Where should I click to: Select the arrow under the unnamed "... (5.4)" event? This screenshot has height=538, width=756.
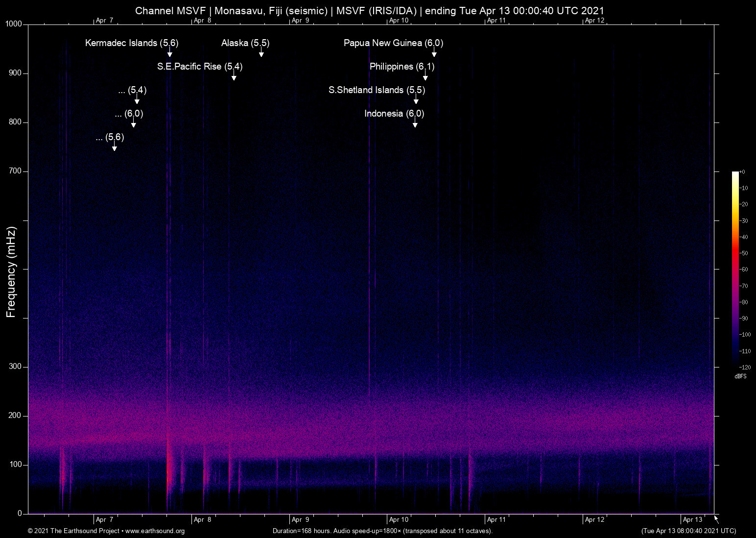[137, 100]
